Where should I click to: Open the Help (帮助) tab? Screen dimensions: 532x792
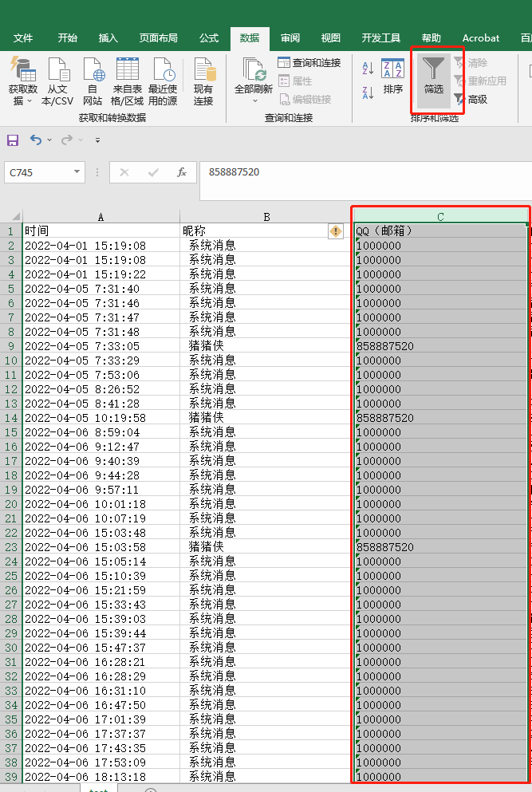click(x=431, y=37)
